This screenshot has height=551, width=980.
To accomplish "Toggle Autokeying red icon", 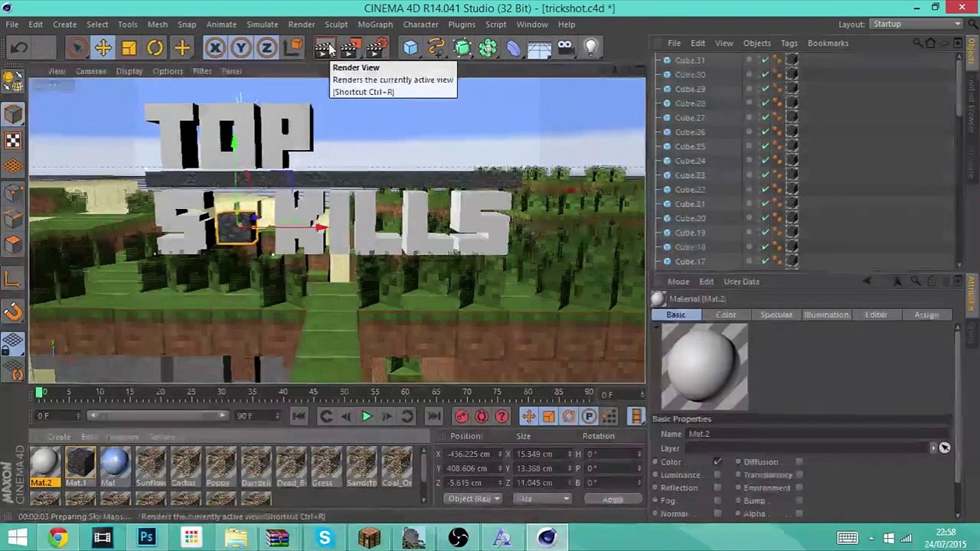I will coord(482,416).
